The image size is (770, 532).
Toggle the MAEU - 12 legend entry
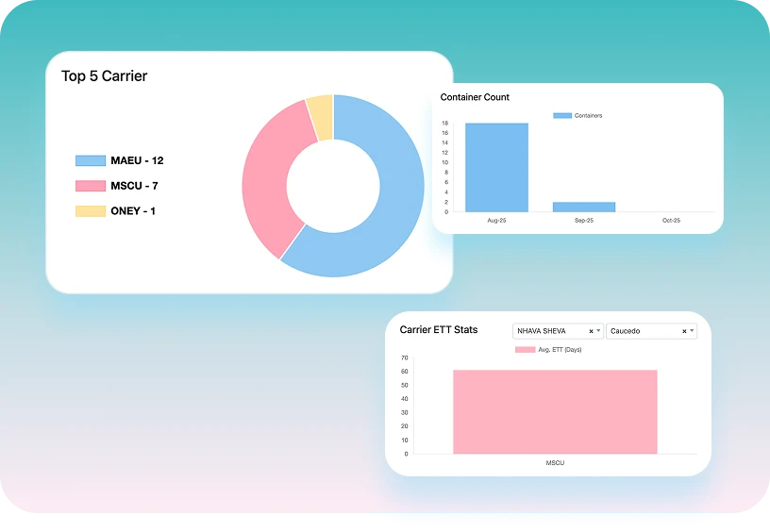click(137, 160)
